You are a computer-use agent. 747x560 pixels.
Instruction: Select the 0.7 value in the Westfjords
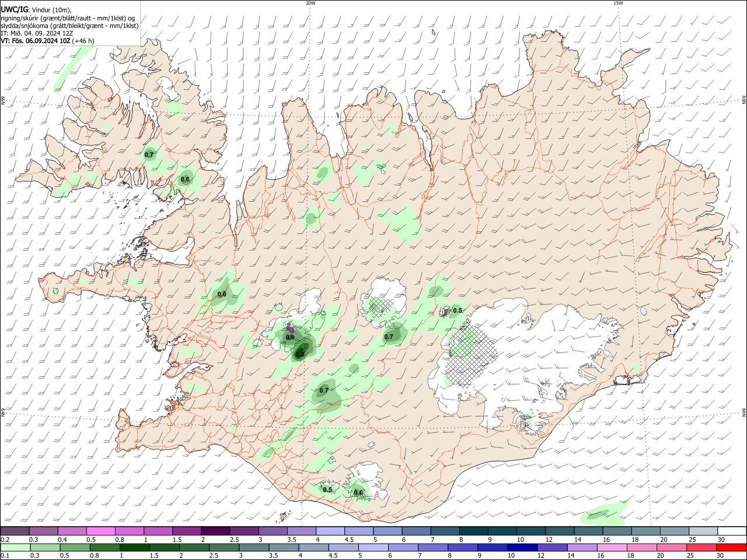click(x=149, y=155)
